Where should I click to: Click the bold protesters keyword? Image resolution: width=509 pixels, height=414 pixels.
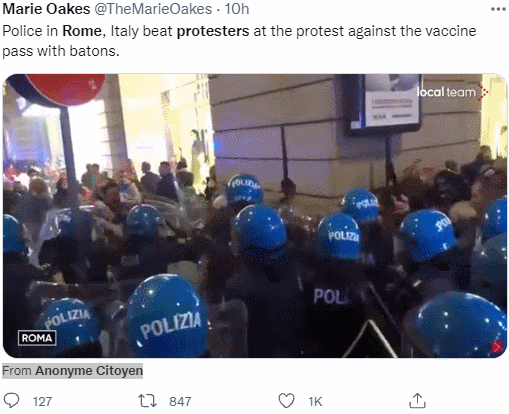click(213, 31)
